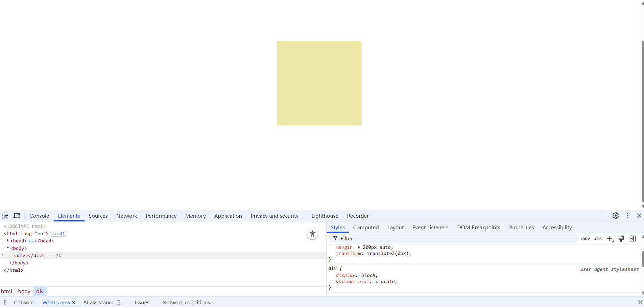Click the filter funnel icon in Styles
Screen dimensions: 644x307
[x=335, y=238]
